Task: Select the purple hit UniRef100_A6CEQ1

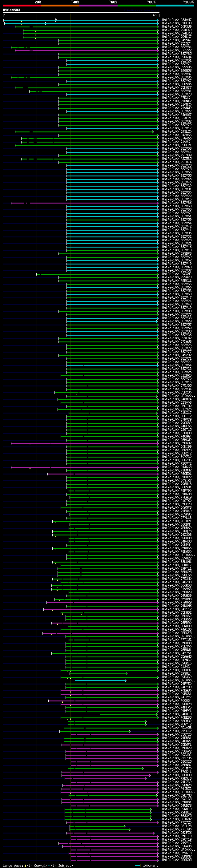Action: [x=177, y=474]
